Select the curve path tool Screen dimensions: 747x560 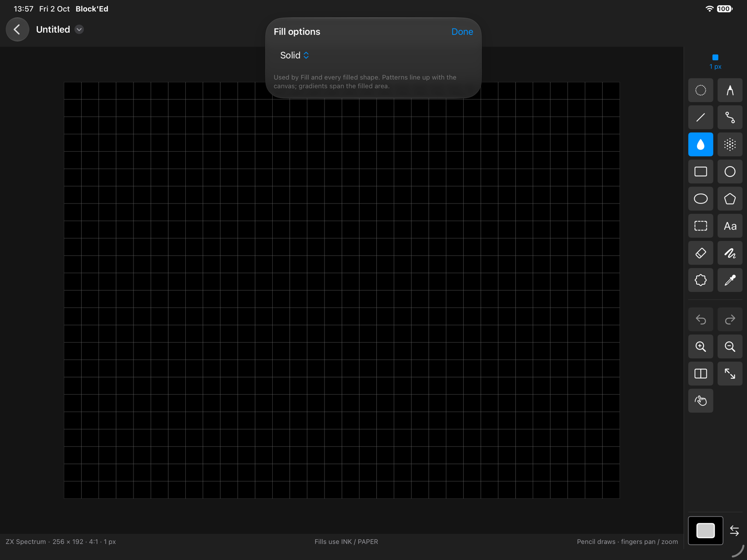coord(730,117)
